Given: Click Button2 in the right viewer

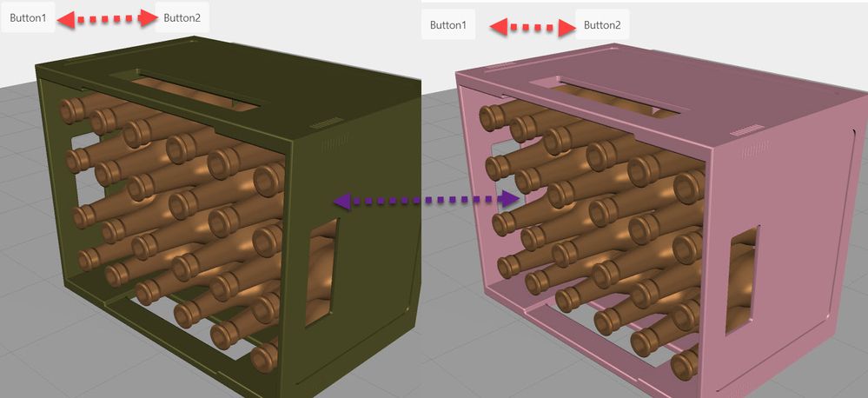Looking at the screenshot, I should coord(602,25).
